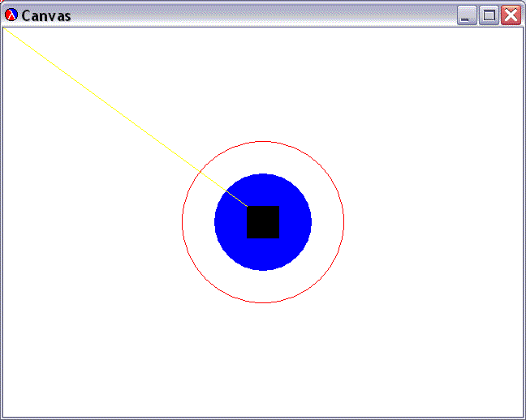Click the leftmost point of red circle outline
This screenshot has height=420, width=526.
click(182, 222)
